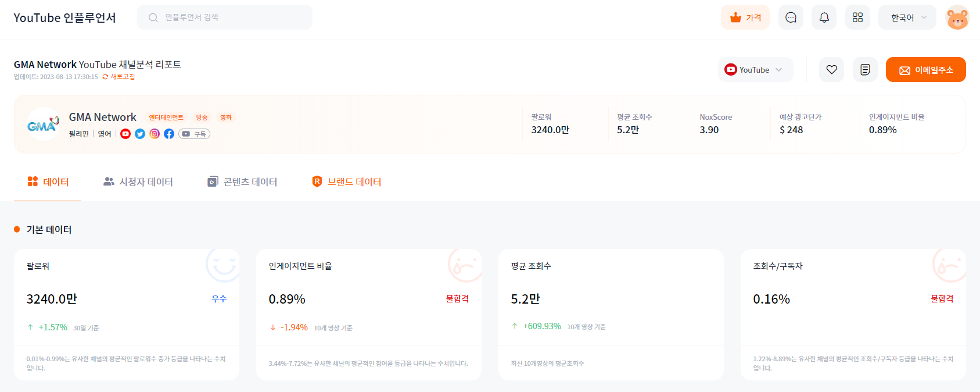Open the chat message icon

(x=791, y=17)
